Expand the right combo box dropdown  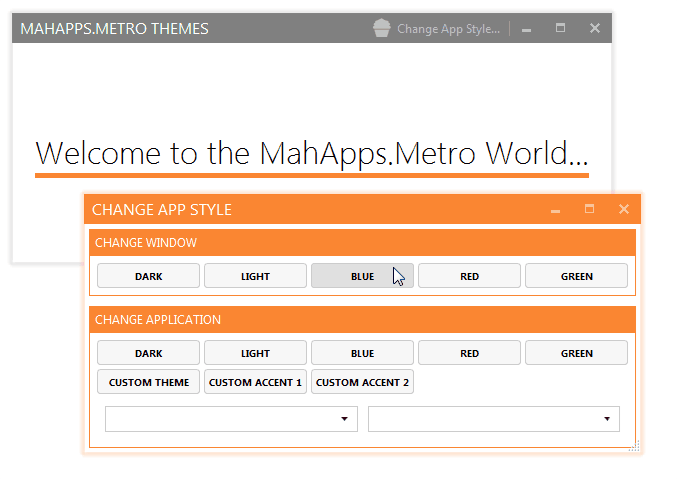point(607,419)
